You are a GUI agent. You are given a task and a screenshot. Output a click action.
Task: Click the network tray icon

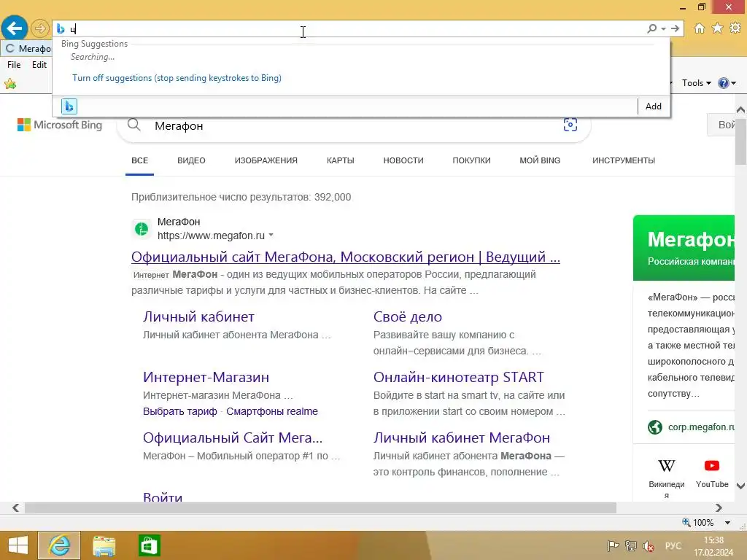[631, 545]
